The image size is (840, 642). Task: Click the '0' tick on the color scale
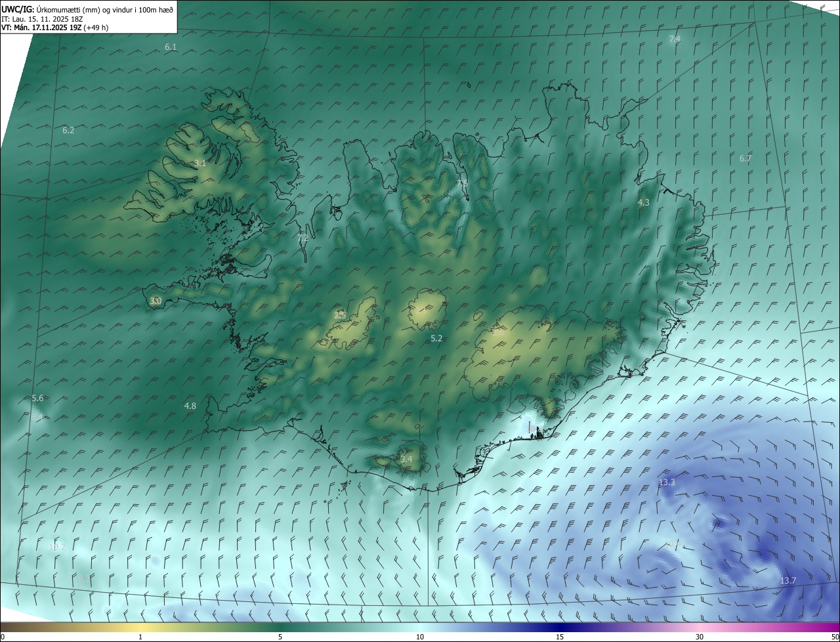tap(3, 637)
